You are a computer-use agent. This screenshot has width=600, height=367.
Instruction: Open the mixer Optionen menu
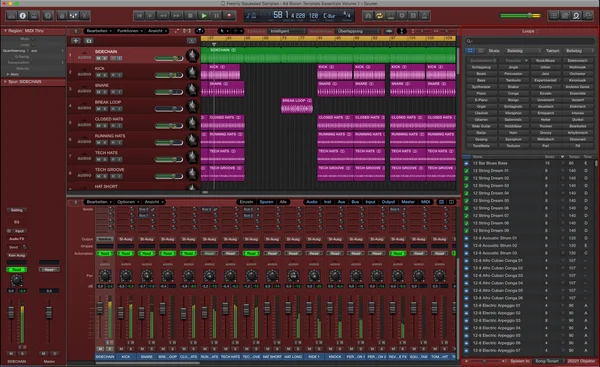tap(127, 202)
